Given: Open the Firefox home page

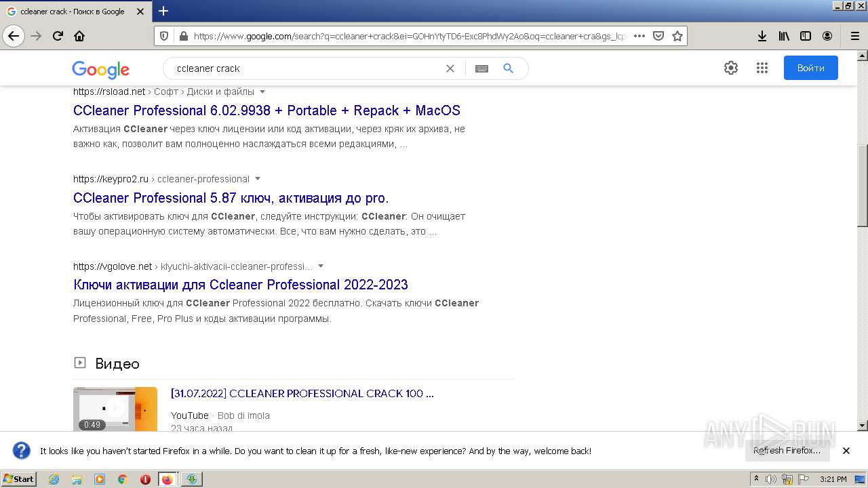Looking at the screenshot, I should tap(79, 36).
